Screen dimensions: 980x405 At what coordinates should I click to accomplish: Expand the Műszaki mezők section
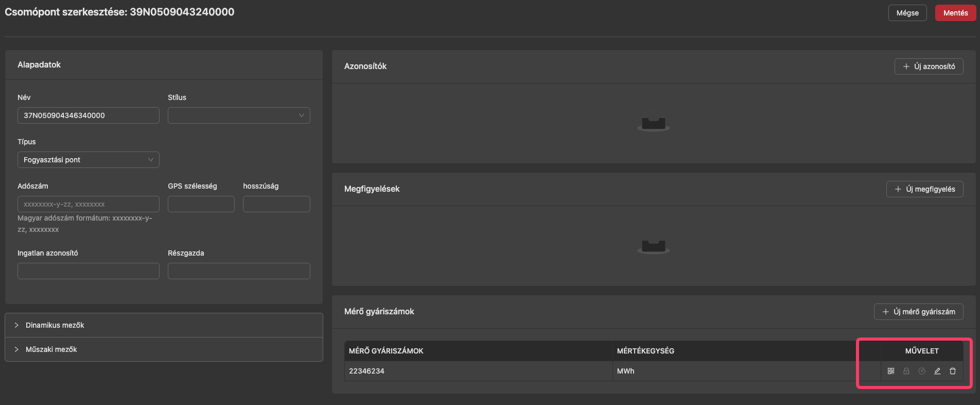[164, 349]
